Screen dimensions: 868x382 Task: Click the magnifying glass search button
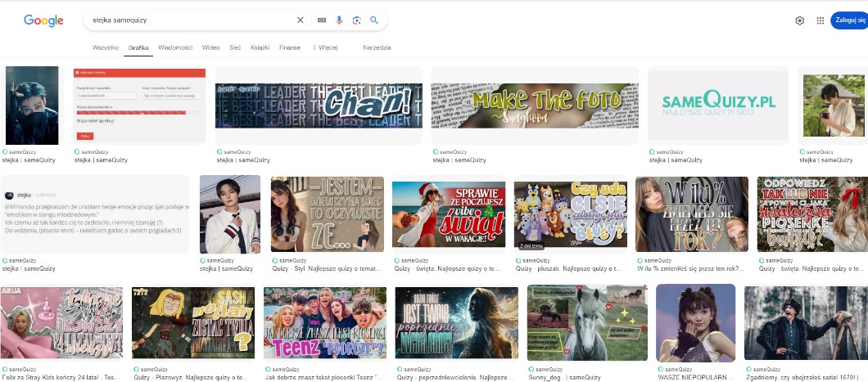click(374, 20)
